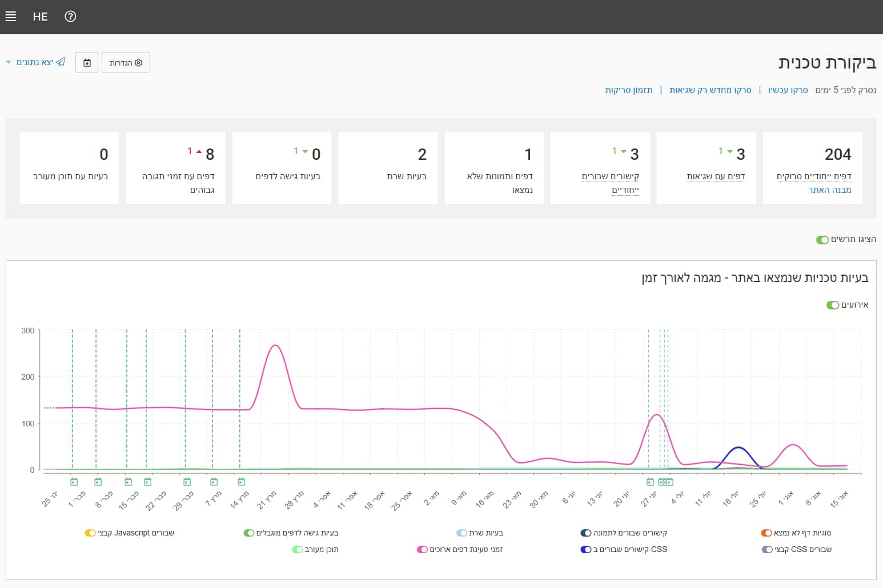This screenshot has height=588, width=883.
Task: Click סרקו עכשיו link
Action: point(788,90)
